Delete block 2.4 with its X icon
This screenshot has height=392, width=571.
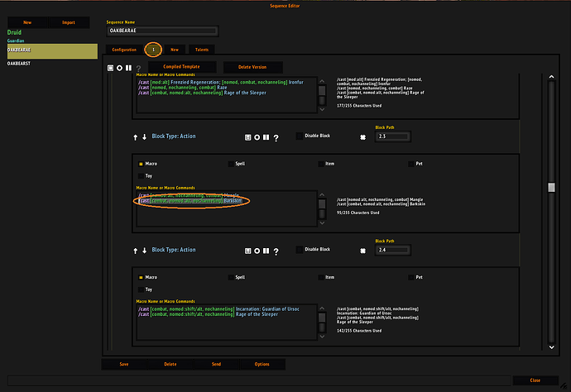[x=362, y=251]
